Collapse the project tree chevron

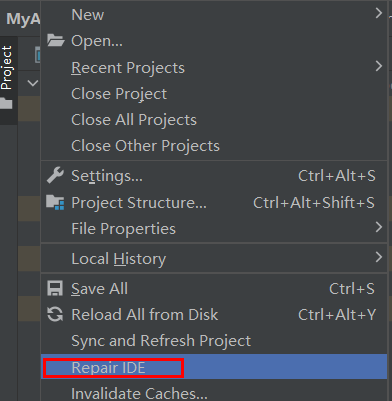coord(33,83)
